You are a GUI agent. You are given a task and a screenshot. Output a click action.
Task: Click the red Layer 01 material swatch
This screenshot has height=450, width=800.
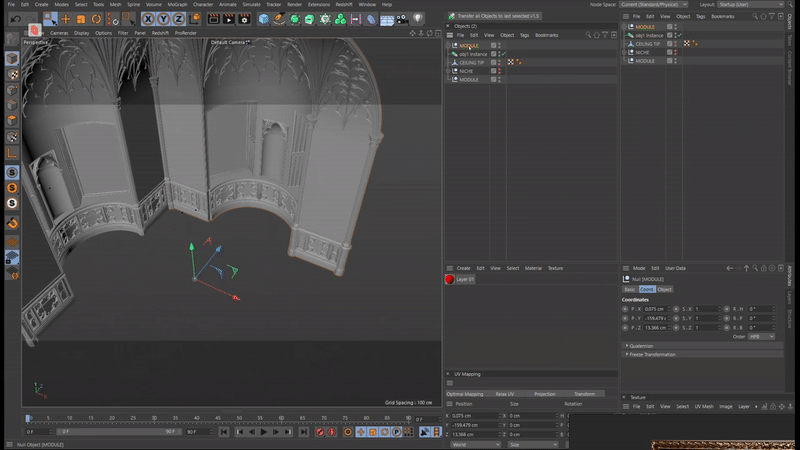[450, 280]
